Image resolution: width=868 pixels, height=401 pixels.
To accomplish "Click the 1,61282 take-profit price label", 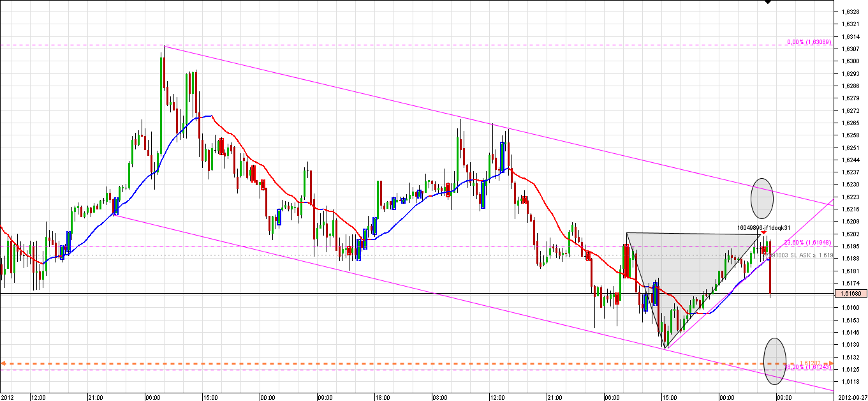I will click(811, 361).
